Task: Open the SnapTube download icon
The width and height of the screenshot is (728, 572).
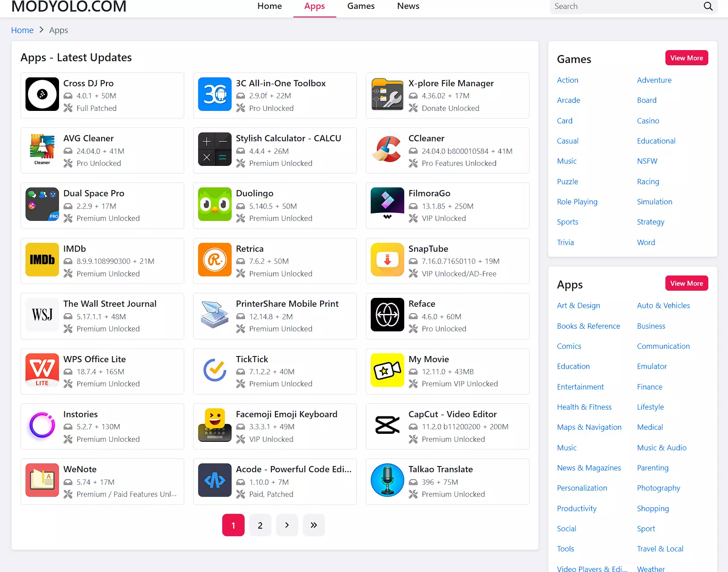Action: pos(387,259)
